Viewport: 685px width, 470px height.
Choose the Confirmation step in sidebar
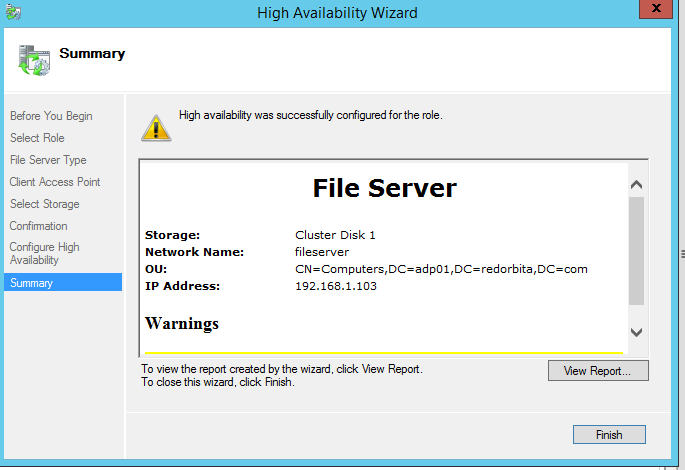click(x=39, y=226)
